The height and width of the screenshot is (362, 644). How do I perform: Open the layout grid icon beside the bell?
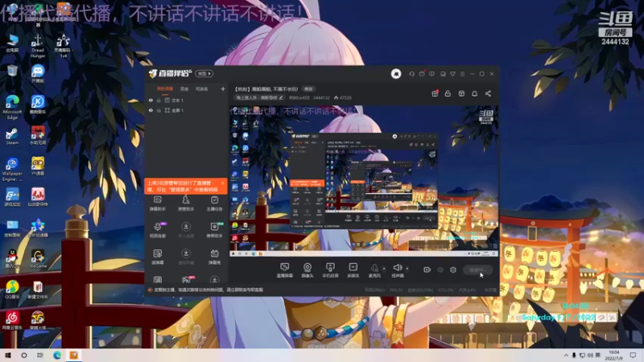[x=461, y=93]
